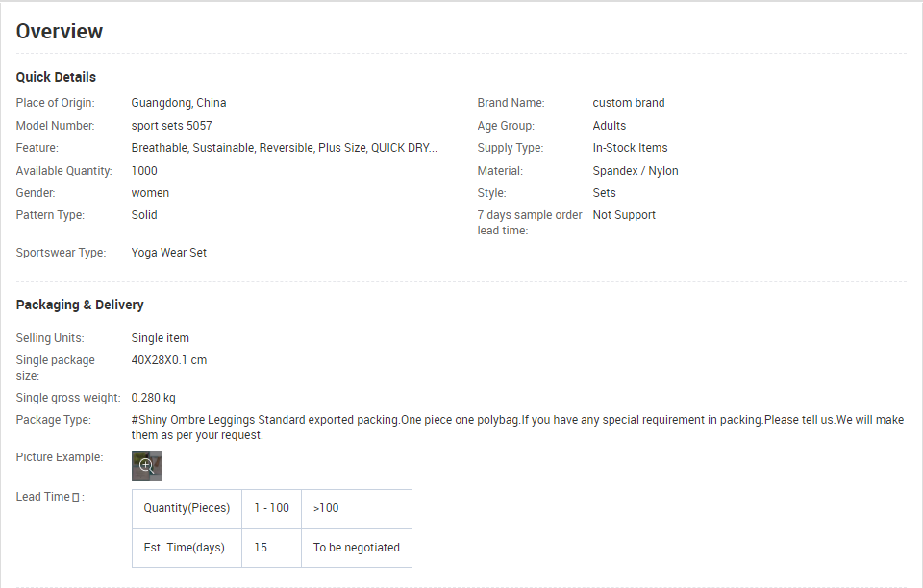This screenshot has height=588, width=923.
Task: Click the truncated Feature value text
Action: point(285,148)
